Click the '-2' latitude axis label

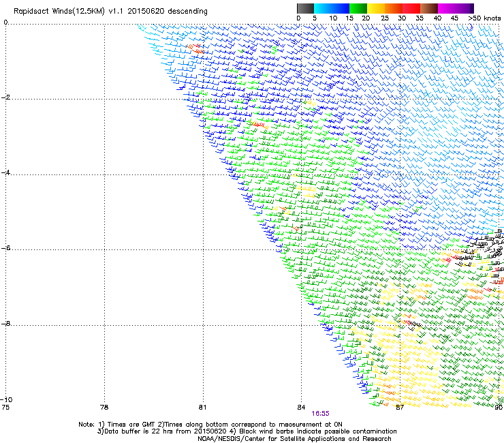click(5, 97)
